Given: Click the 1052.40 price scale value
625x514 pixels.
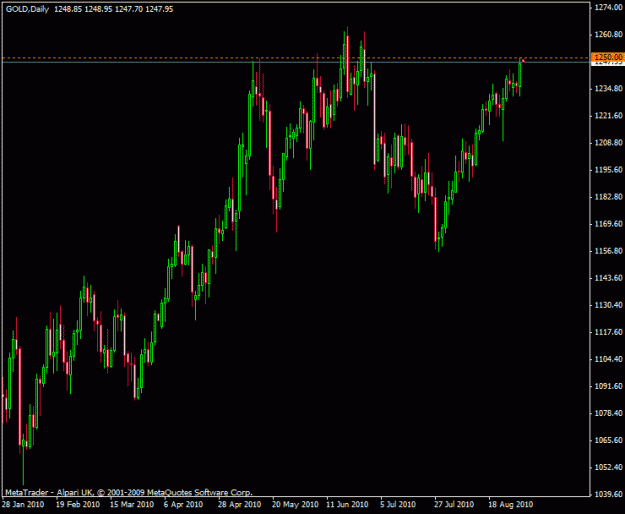Looking at the screenshot, I should pyautogui.click(x=608, y=467).
